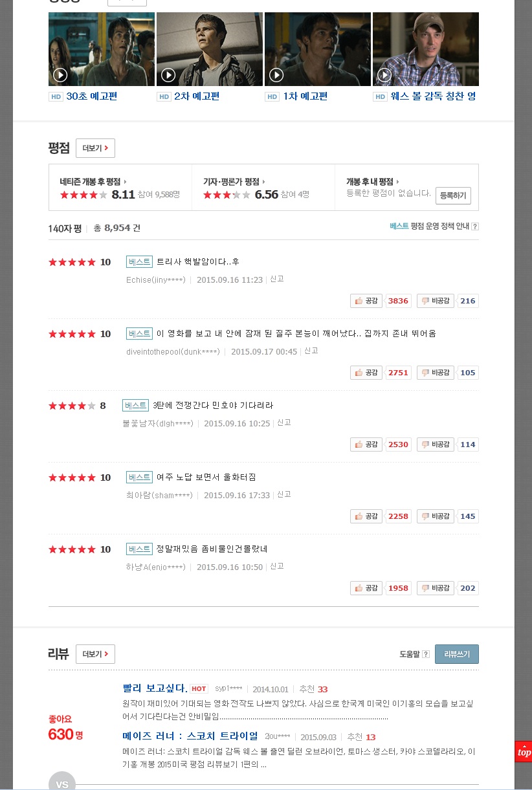Click the help icon beside 평점 운영 정책 안내
Viewport: 532px width, 790px height.
475,226
